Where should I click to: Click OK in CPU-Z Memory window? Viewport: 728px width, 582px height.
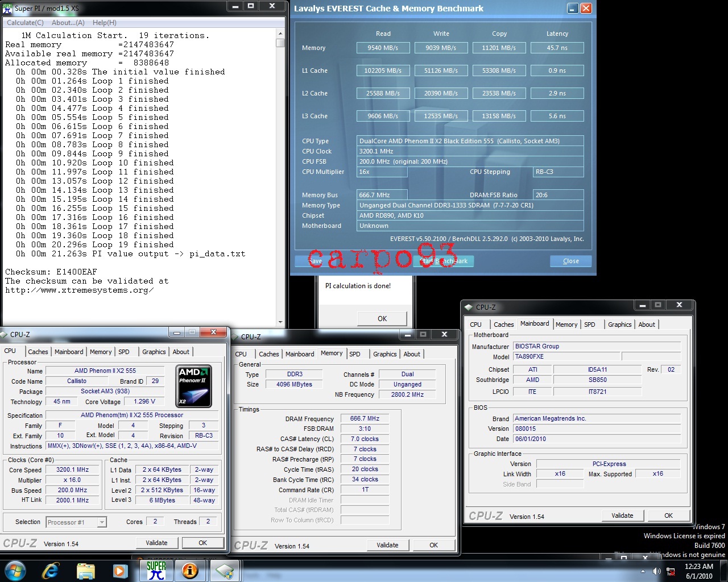(x=433, y=545)
